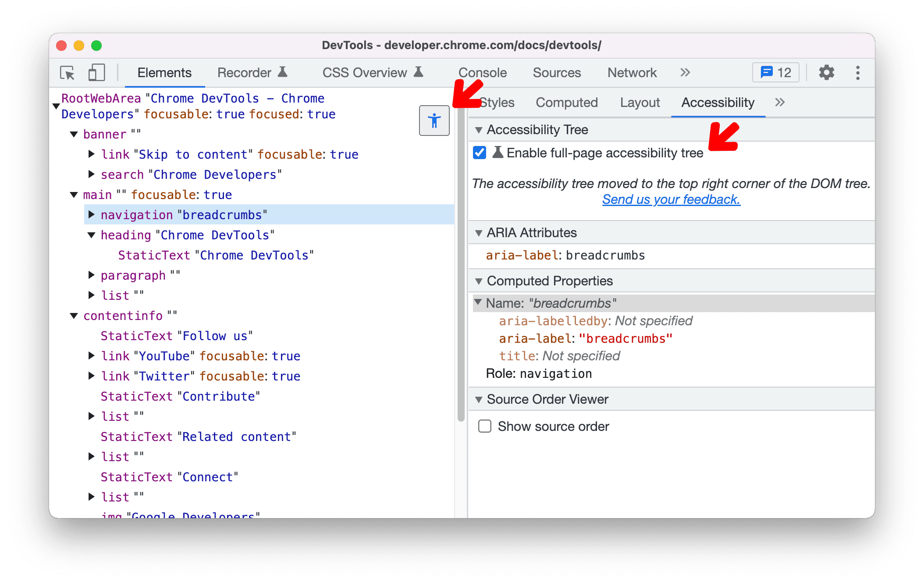Screen dimensions: 924x583
Task: Switch to the Elements tab
Action: point(163,72)
